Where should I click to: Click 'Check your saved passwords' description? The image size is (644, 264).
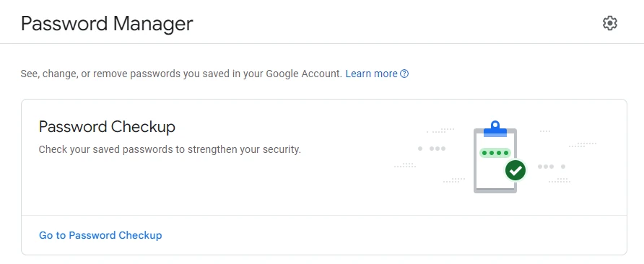point(170,149)
